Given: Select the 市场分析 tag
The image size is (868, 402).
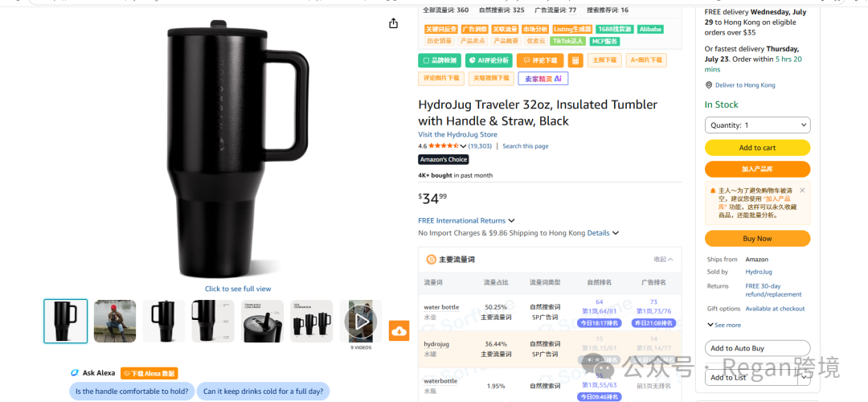Looking at the screenshot, I should coord(534,30).
